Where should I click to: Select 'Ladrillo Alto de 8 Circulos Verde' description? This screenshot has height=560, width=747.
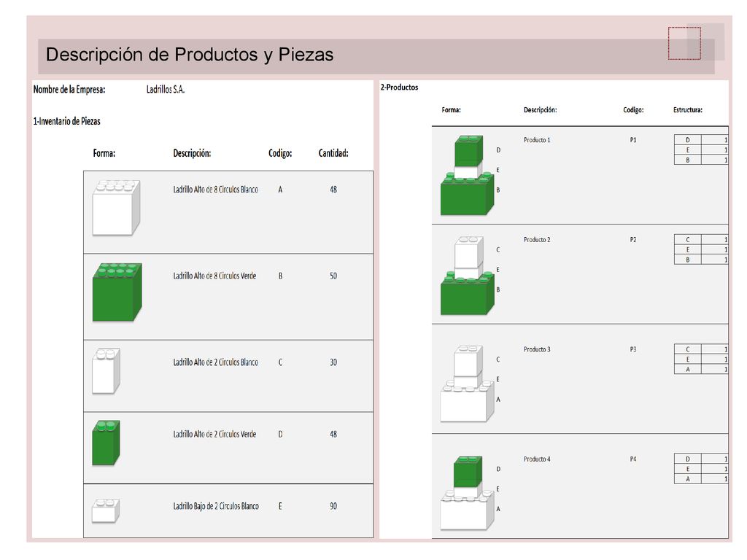coord(215,276)
